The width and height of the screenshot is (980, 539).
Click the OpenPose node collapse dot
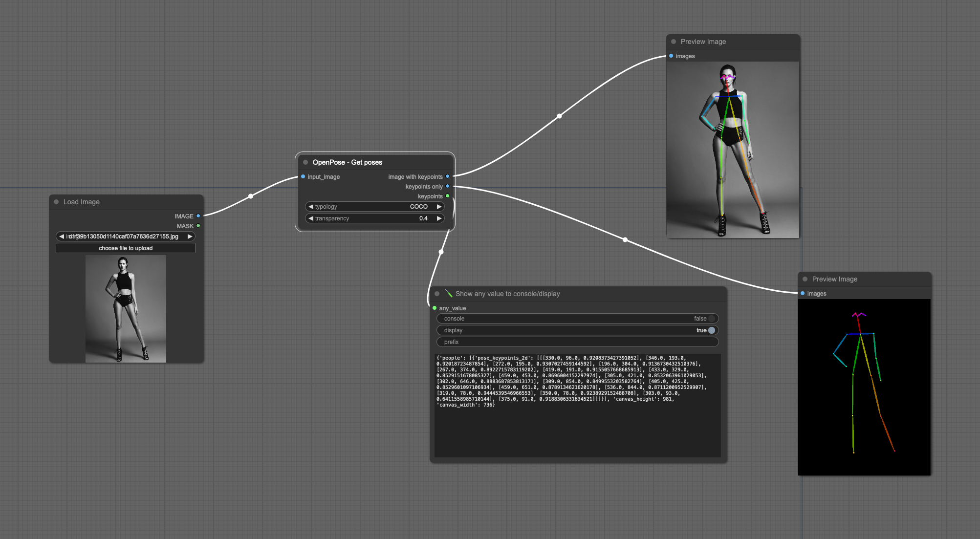pos(305,162)
